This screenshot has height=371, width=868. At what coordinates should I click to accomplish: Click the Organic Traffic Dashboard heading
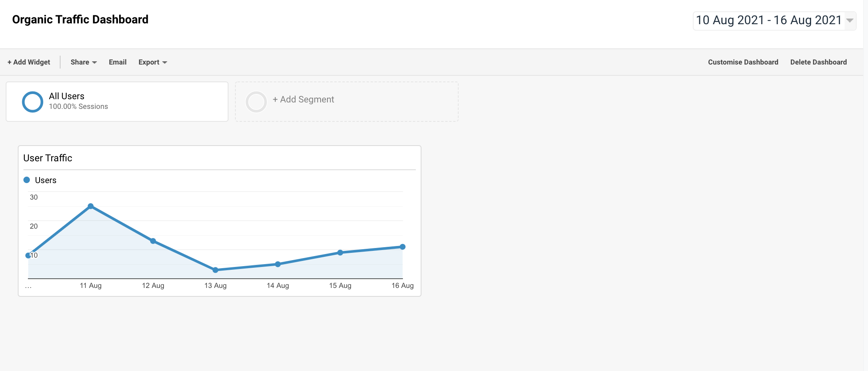(x=80, y=19)
